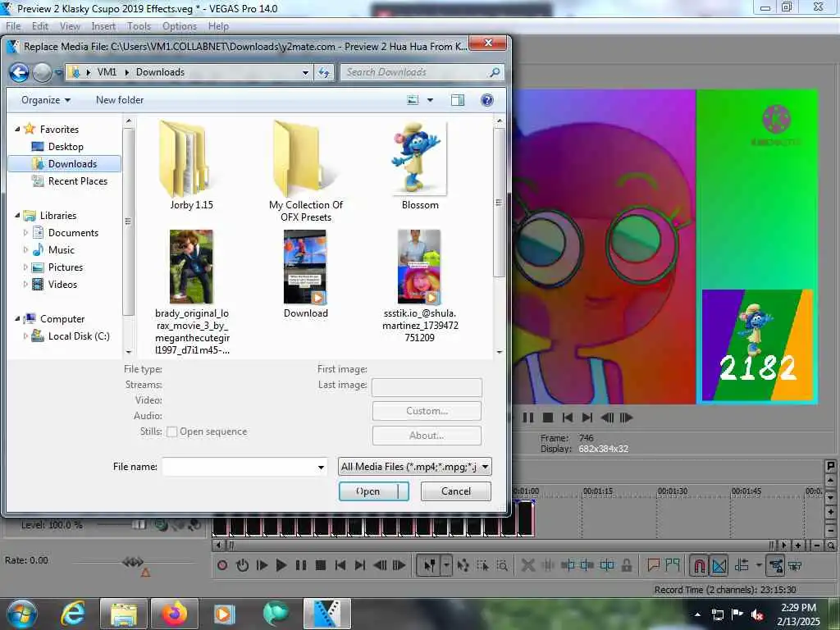Click the Split icon in the edit toolbar
The image size is (840, 630).
(607, 565)
